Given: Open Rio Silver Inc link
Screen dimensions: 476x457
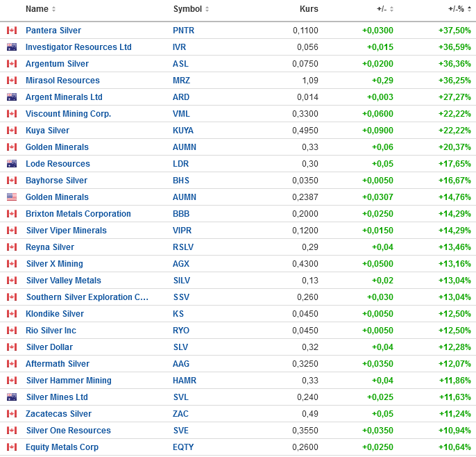Looking at the screenshot, I should 51,331.
